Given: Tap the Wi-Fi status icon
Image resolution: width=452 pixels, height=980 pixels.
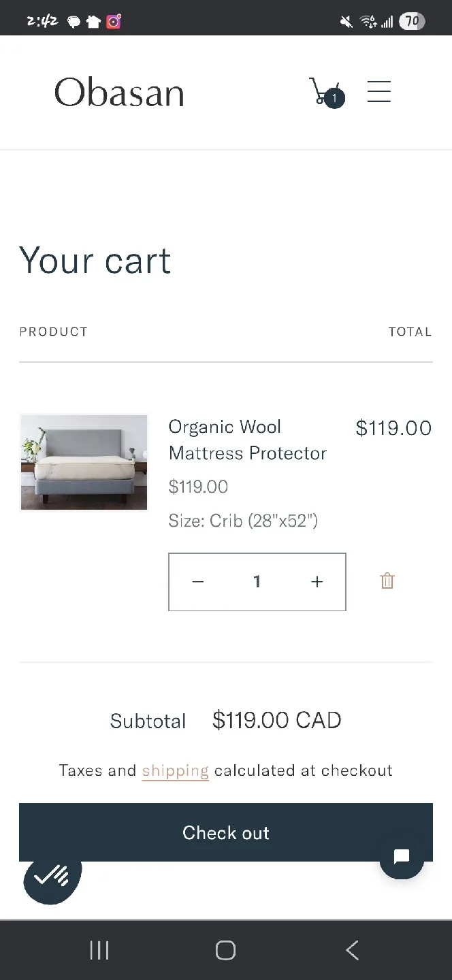Looking at the screenshot, I should (368, 21).
